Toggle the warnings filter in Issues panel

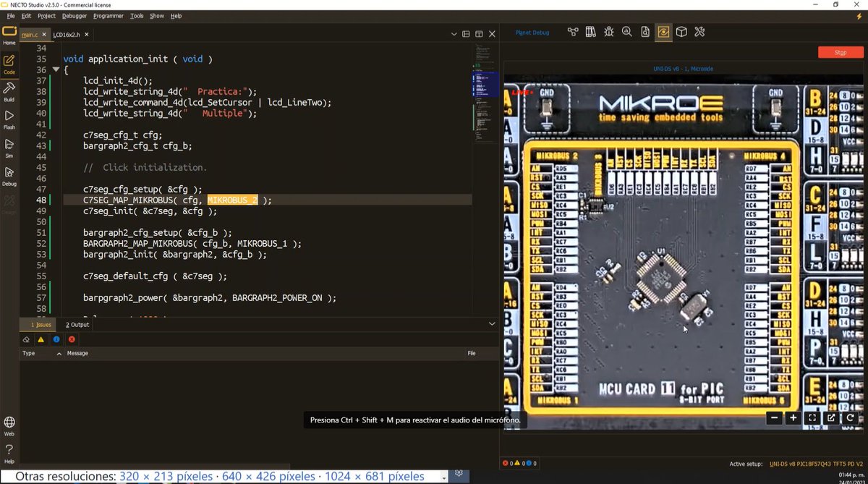[41, 339]
